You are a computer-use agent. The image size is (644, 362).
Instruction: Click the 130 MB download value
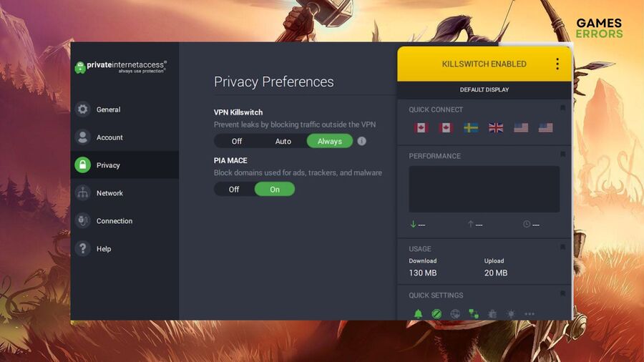coord(423,273)
